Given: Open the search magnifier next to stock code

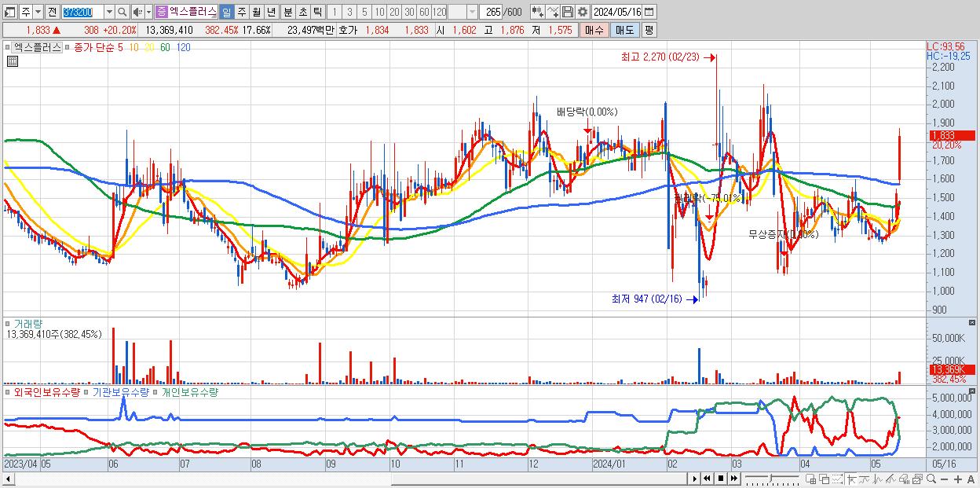Looking at the screenshot, I should click(x=122, y=12).
